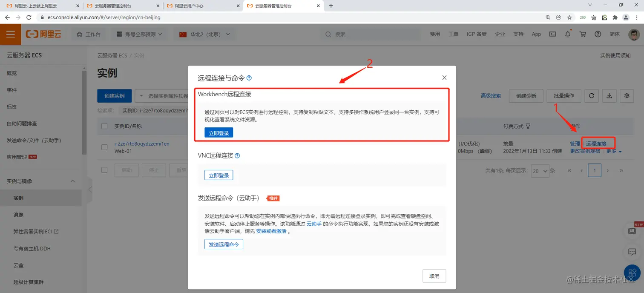This screenshot has height=293, width=644.
Task: Go to pagination page 1
Action: click(x=595, y=170)
